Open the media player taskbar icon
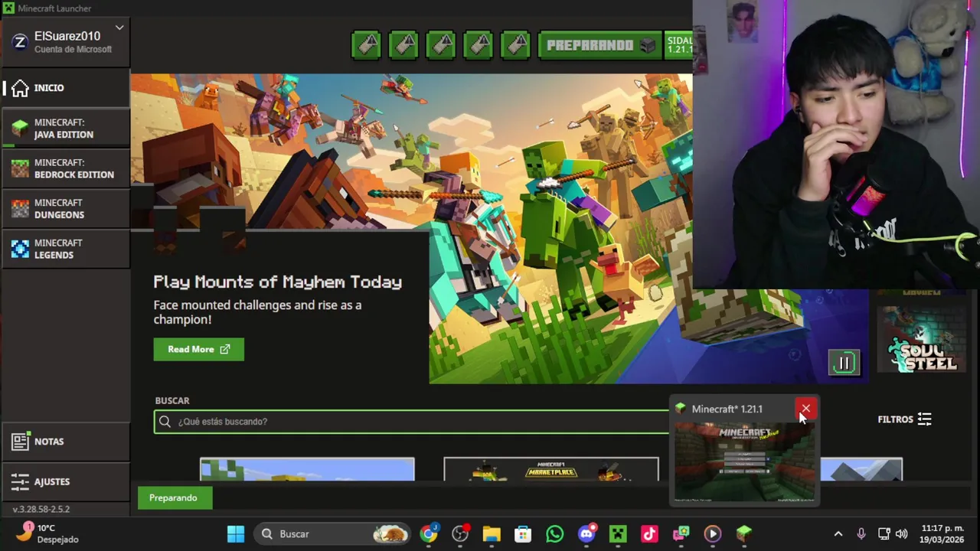 [712, 534]
